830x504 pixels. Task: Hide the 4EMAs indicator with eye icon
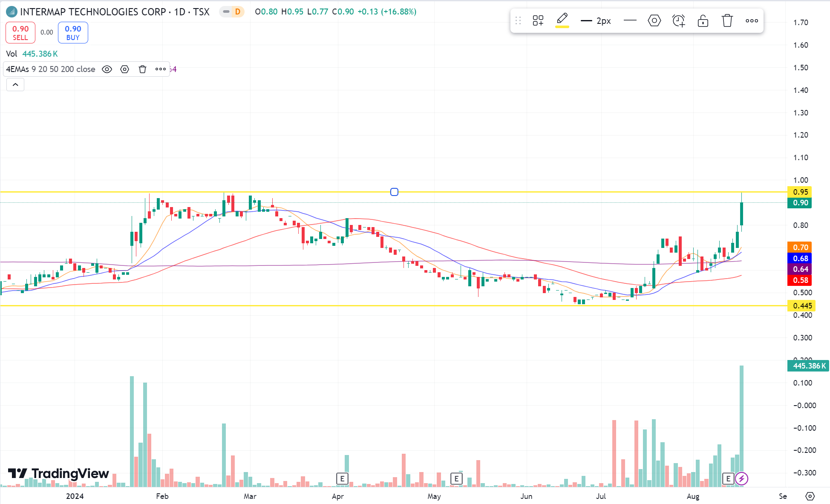click(107, 69)
